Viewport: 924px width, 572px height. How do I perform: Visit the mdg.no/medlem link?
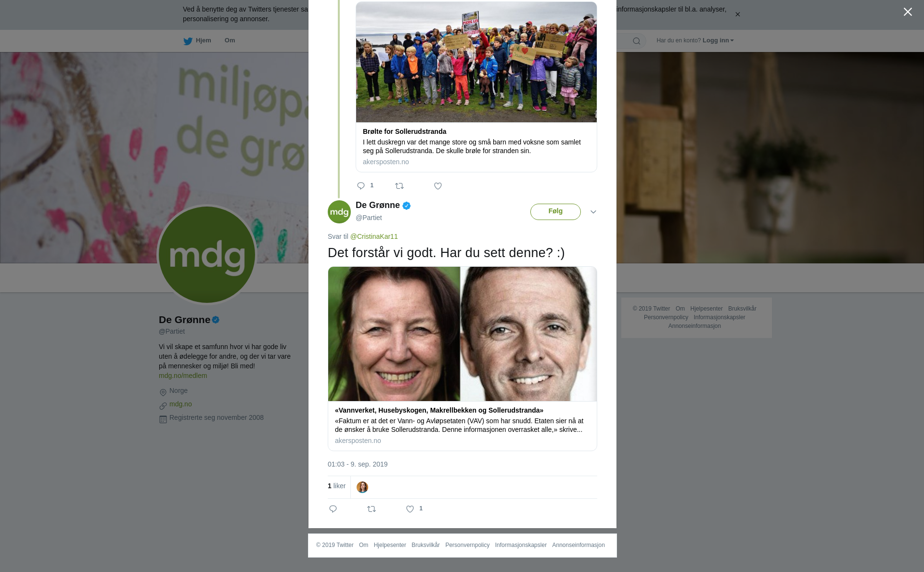pos(183,376)
